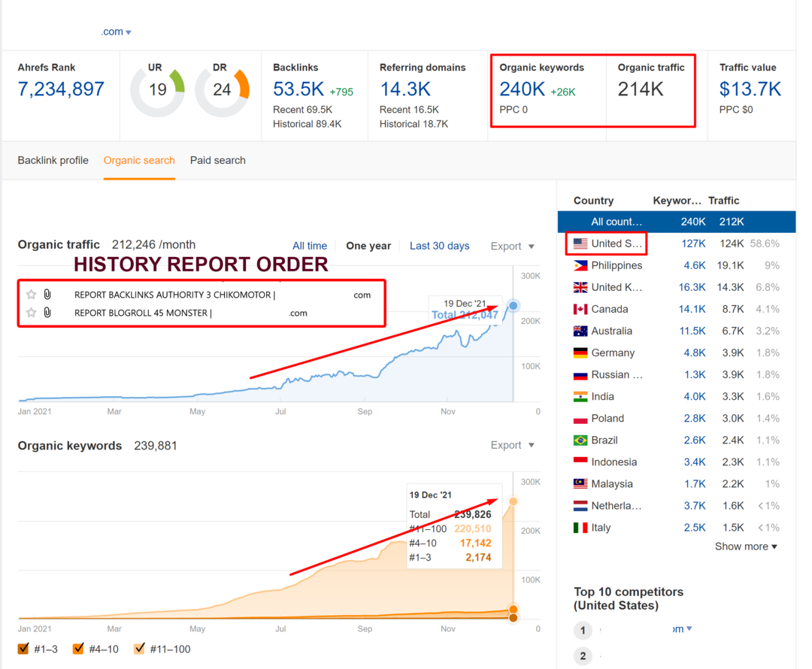Screen dimensions: 812x669
Task: Show the All time traffic range
Action: pyautogui.click(x=310, y=246)
